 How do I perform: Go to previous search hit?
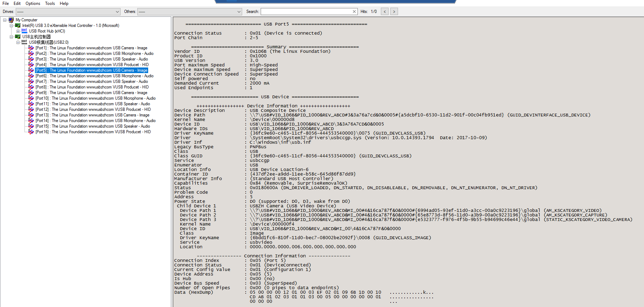(x=385, y=12)
